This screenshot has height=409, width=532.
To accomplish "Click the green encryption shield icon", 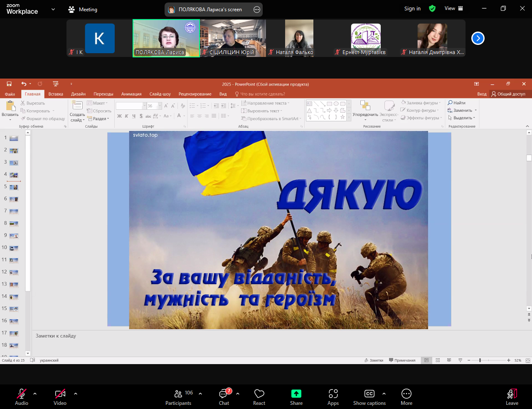I will tap(432, 8).
